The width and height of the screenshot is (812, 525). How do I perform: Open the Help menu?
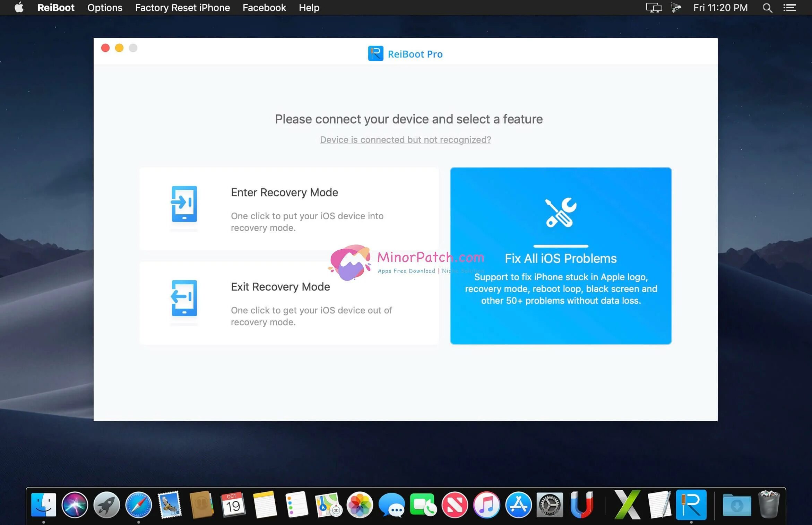pos(309,8)
